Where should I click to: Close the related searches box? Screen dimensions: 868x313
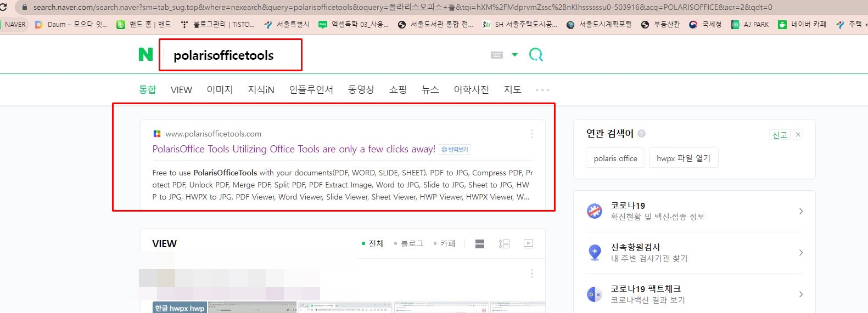click(798, 134)
